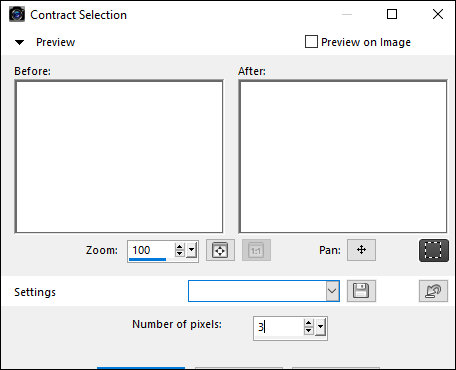
Task: Click the Zoom value input field
Action: 151,249
